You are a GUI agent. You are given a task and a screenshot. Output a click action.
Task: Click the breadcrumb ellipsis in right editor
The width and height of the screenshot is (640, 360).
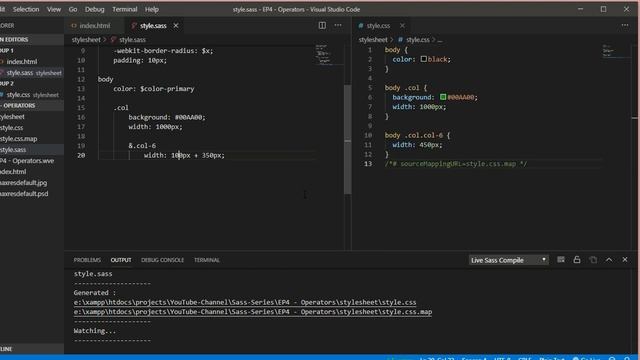[x=440, y=40]
